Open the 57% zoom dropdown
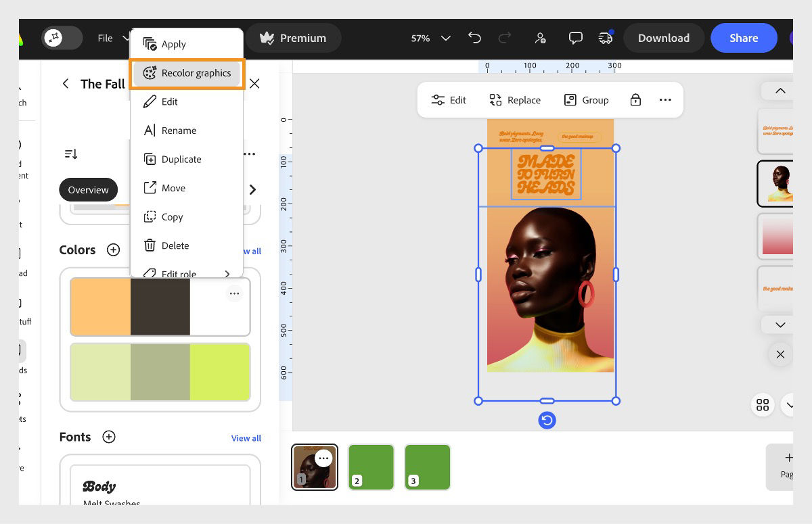 [x=430, y=38]
